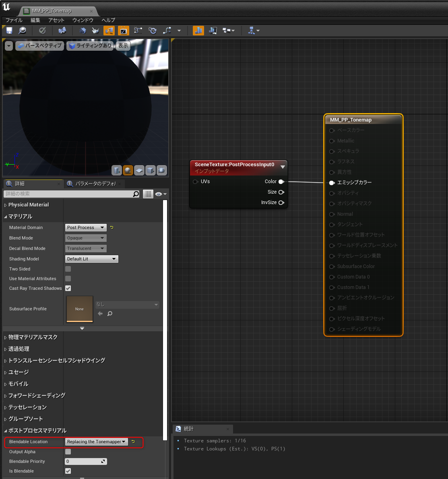This screenshot has width=448, height=479.
Task: Connect to the エミッシブカラー input pin
Action: tap(332, 183)
